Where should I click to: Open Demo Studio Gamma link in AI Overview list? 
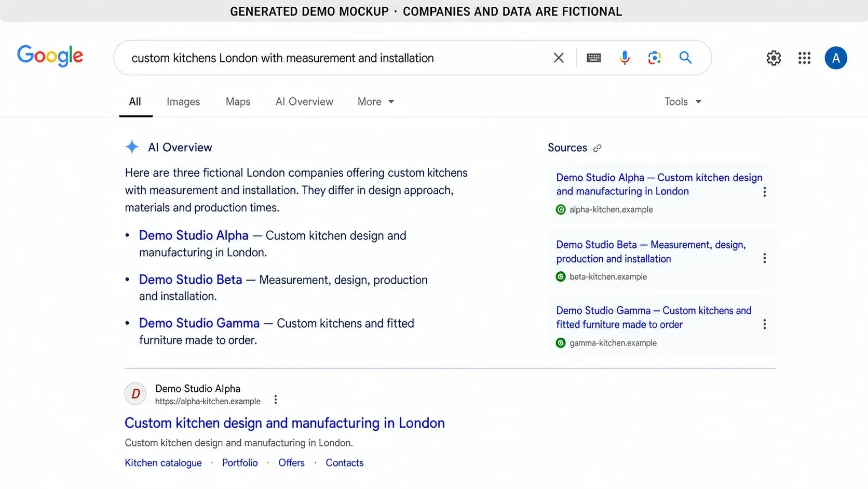pos(199,323)
